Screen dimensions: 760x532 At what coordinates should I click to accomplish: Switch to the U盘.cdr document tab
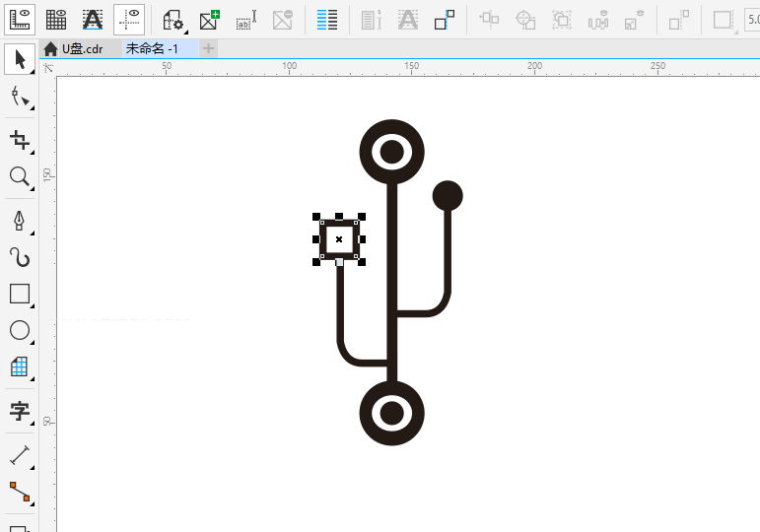coord(83,49)
